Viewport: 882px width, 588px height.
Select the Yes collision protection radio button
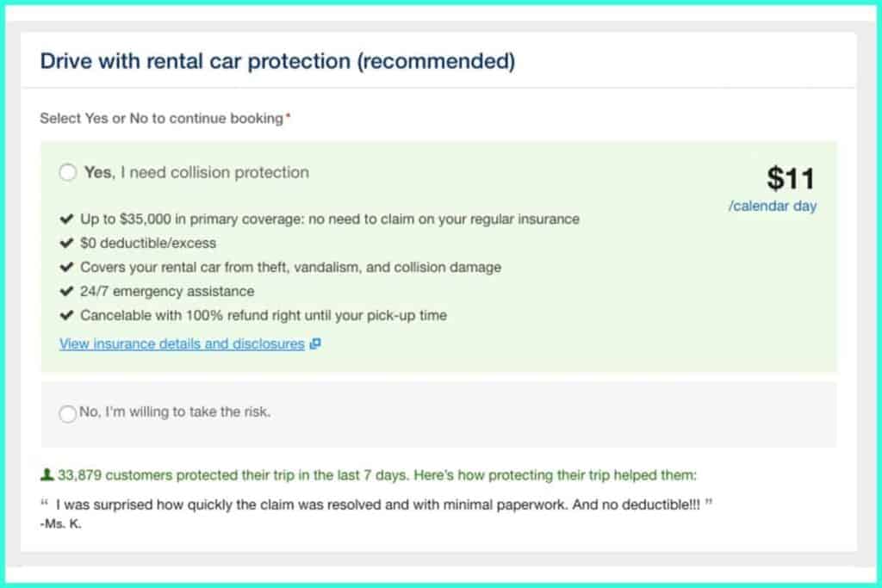[x=67, y=172]
